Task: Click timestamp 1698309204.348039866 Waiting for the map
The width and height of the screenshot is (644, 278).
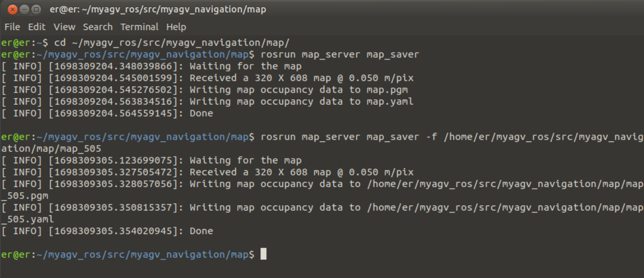Action: point(152,67)
